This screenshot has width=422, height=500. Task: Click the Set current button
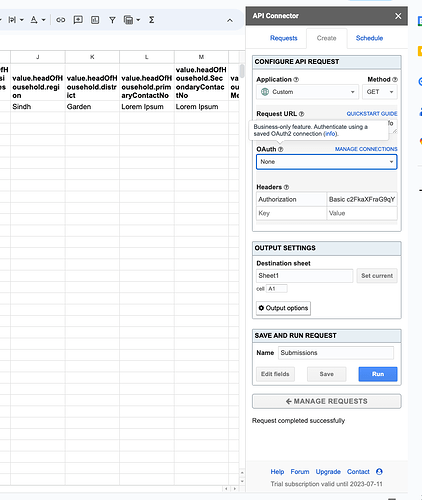[x=377, y=276]
